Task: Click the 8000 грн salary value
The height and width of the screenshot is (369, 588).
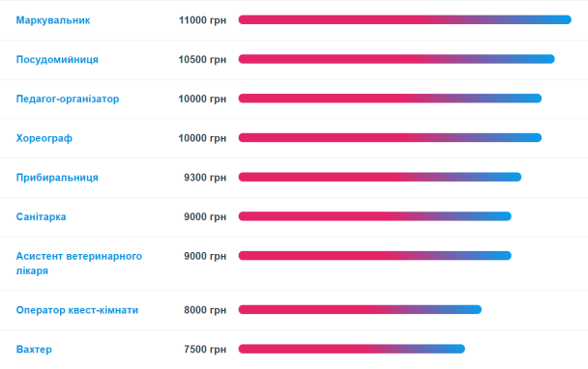Action: click(x=205, y=310)
